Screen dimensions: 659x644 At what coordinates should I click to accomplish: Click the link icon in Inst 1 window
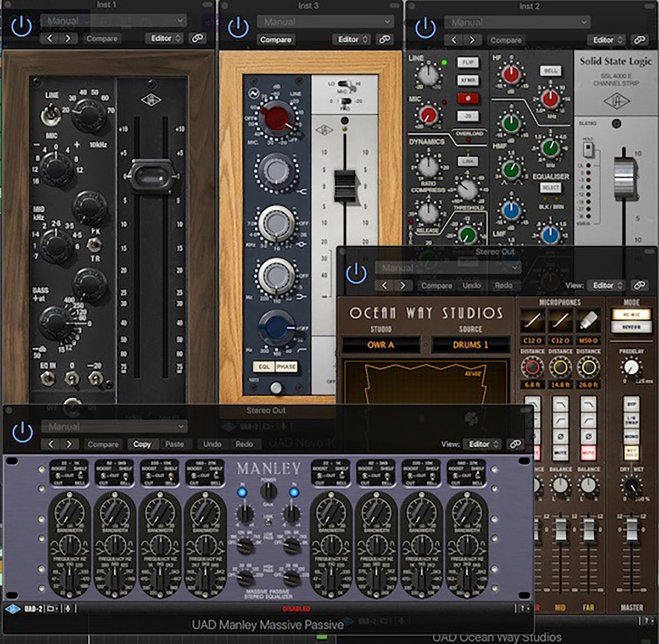(x=197, y=38)
